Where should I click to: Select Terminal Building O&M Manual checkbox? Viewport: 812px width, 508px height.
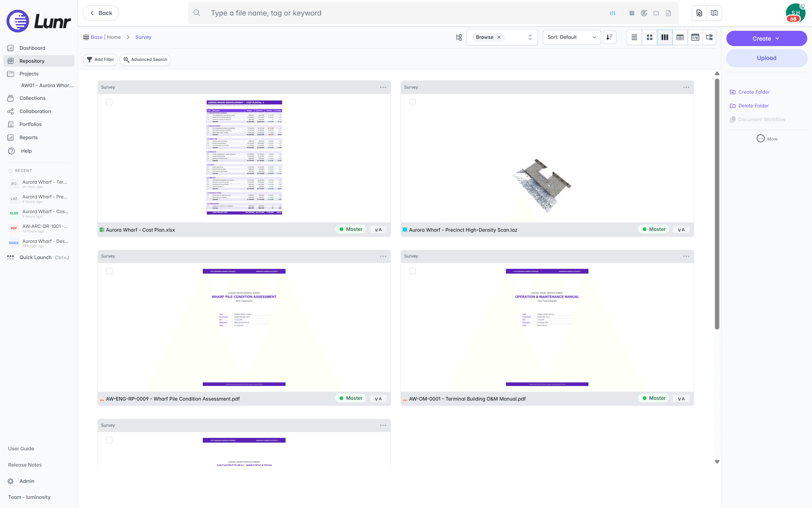[x=412, y=271]
